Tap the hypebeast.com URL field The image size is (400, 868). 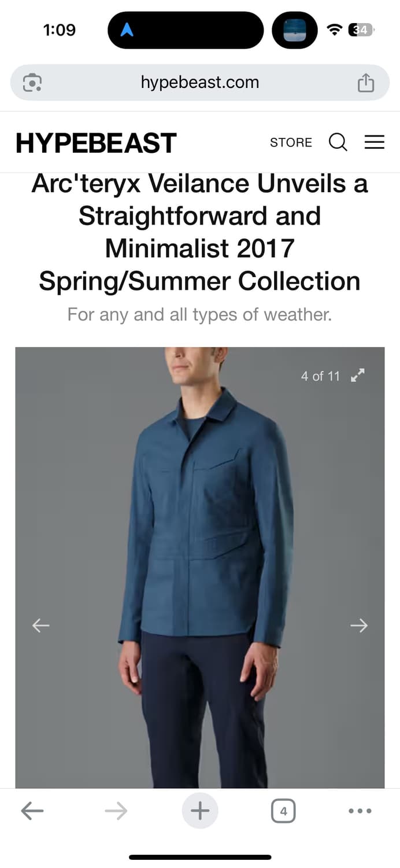tap(200, 83)
